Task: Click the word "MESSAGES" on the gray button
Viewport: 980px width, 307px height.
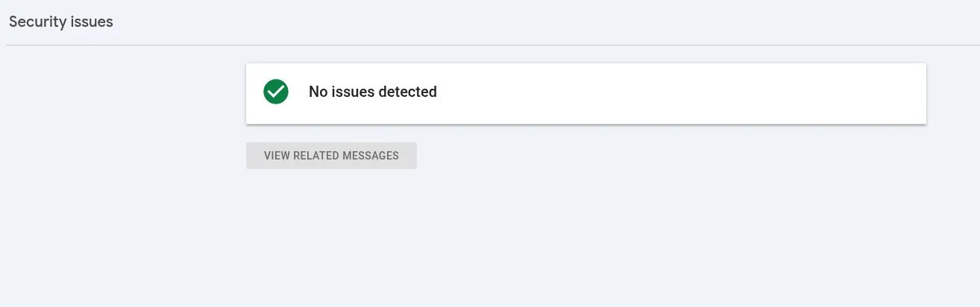Action: pos(370,156)
